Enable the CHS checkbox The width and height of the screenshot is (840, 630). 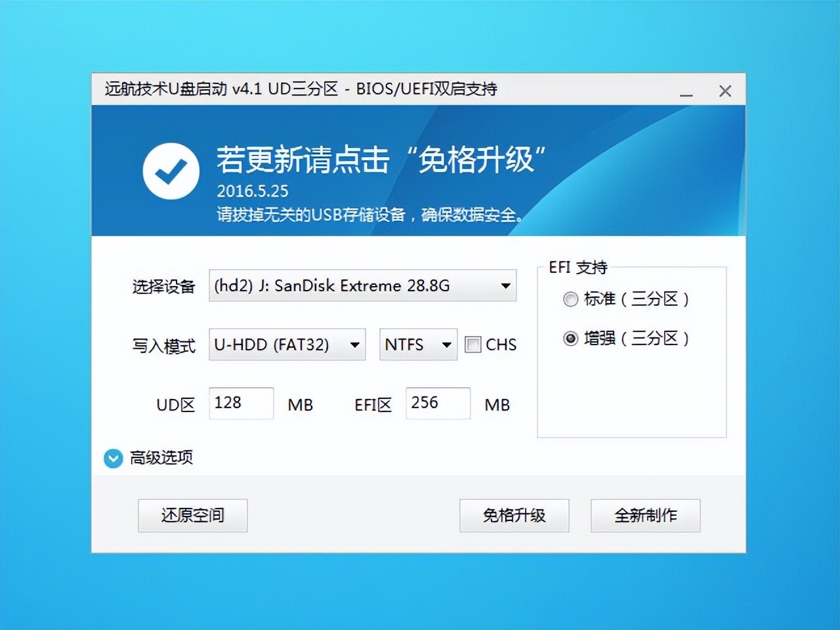[472, 344]
